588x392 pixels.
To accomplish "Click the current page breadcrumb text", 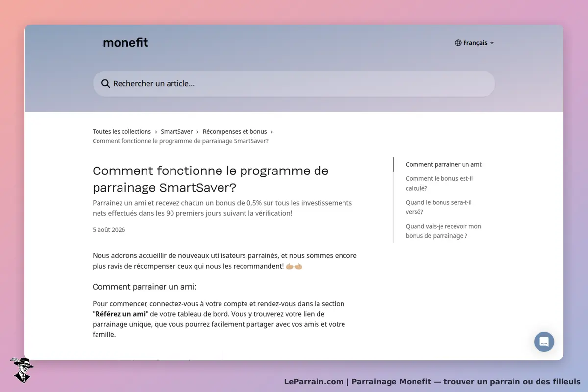I will [x=180, y=141].
